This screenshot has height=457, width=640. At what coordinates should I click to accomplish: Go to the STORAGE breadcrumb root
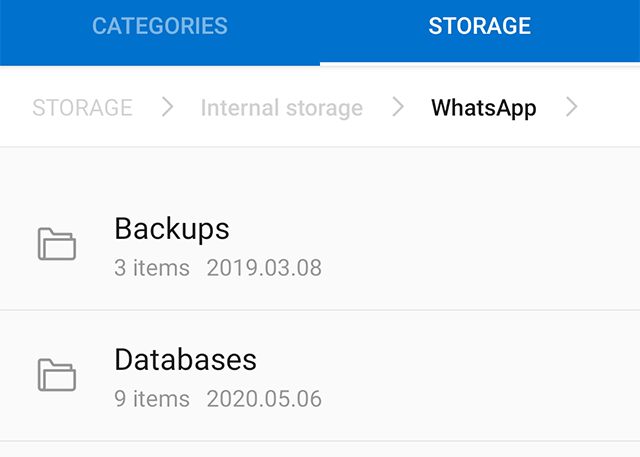[82, 107]
